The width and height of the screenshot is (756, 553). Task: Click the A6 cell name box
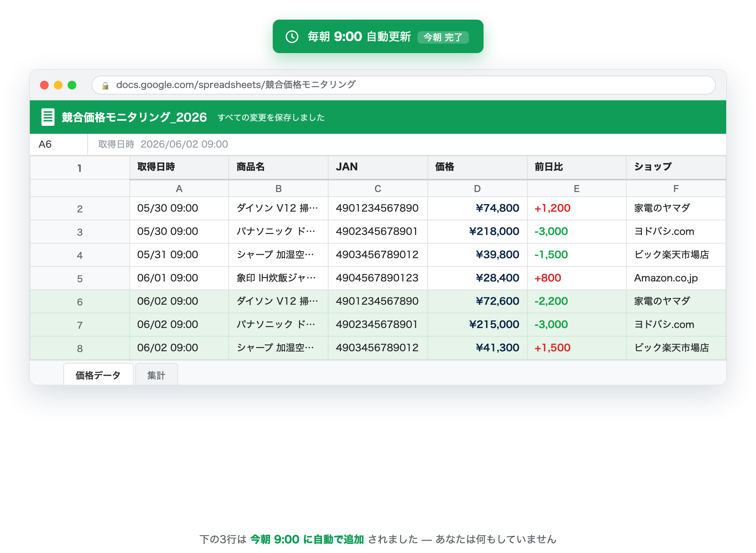59,144
